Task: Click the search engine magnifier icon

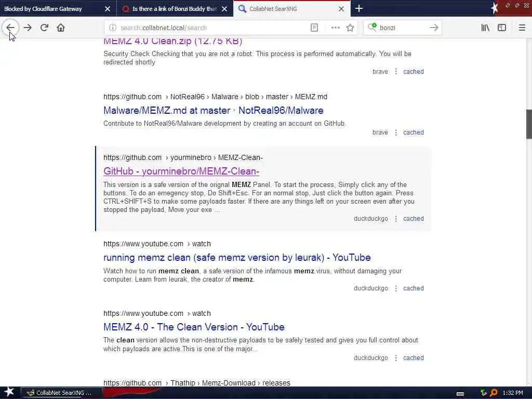Action: coord(372,27)
